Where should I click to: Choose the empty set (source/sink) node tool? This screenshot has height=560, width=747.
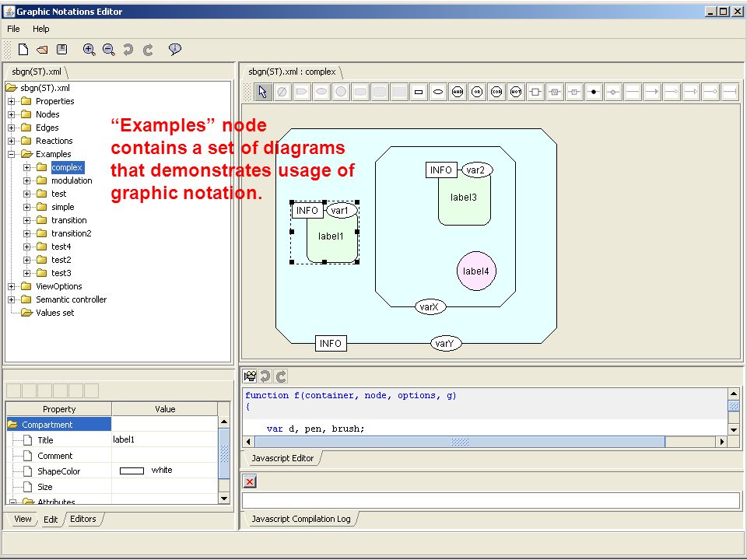coord(282,92)
